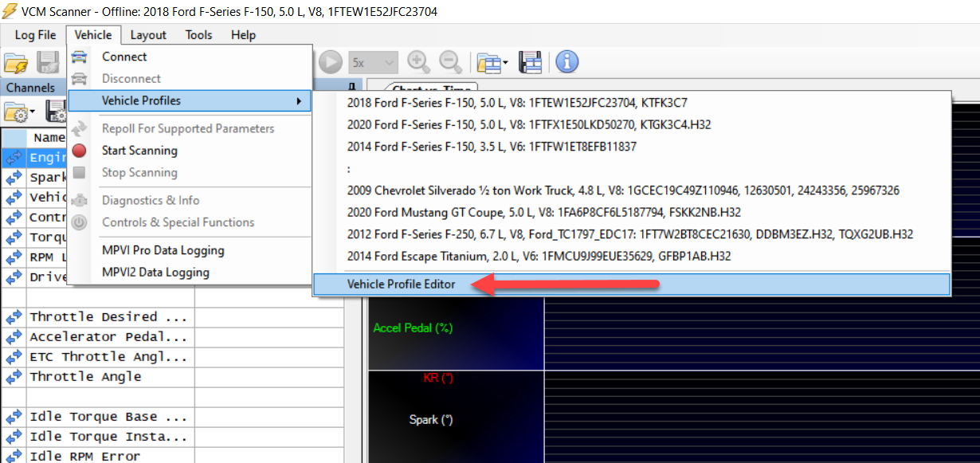Start log file playback
This screenshot has height=463, width=980.
(x=330, y=61)
